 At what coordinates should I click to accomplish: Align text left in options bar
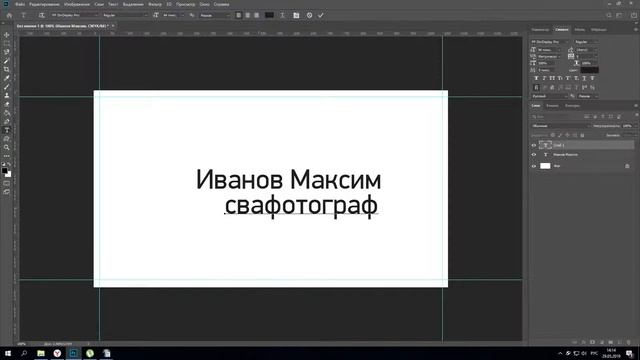[x=238, y=16]
